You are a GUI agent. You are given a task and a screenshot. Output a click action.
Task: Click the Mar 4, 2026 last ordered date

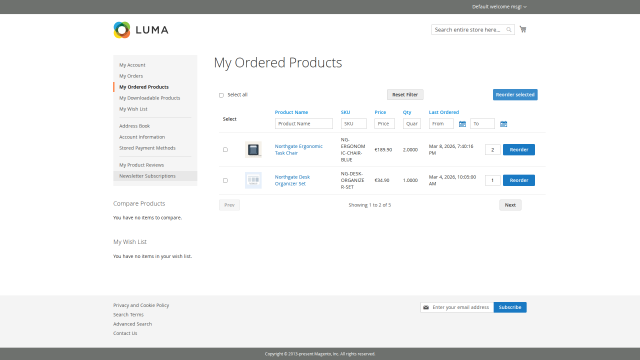click(452, 180)
